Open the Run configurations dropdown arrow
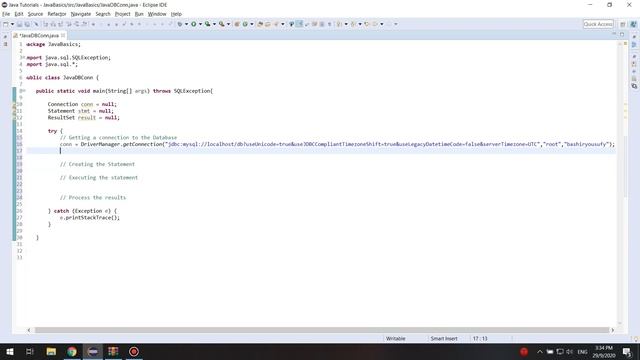This screenshot has height=360, width=640. (x=200, y=24)
